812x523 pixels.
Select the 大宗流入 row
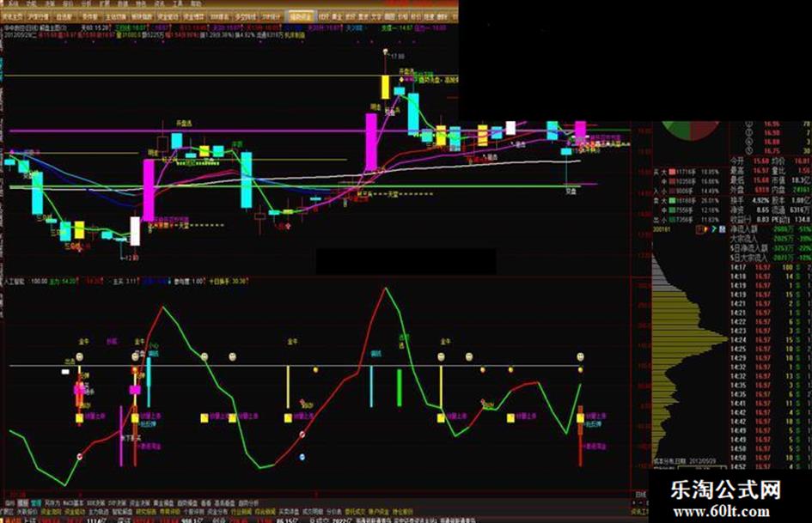[x=771, y=239]
